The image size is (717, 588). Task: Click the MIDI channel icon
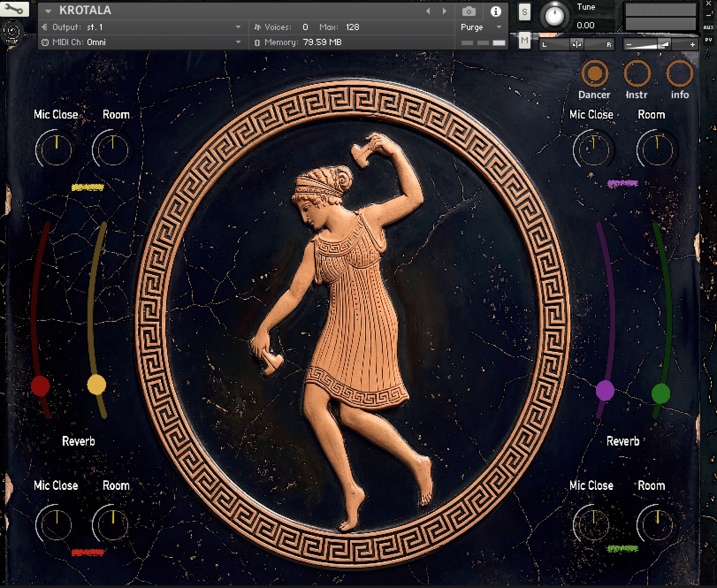[45, 42]
